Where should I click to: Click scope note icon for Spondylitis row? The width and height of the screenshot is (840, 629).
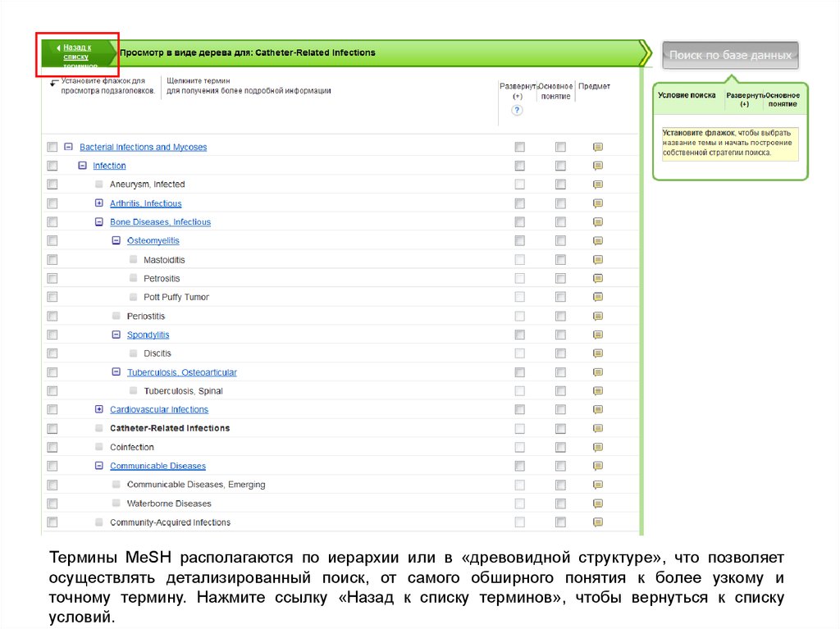(x=598, y=335)
